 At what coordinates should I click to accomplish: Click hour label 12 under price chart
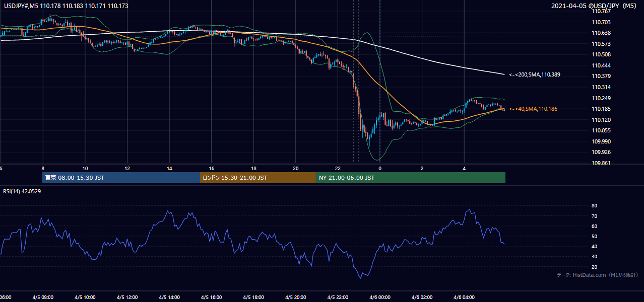127,168
